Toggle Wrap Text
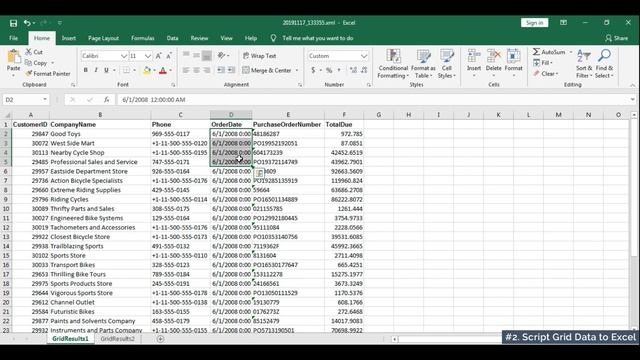The image size is (640, 360). point(260,56)
